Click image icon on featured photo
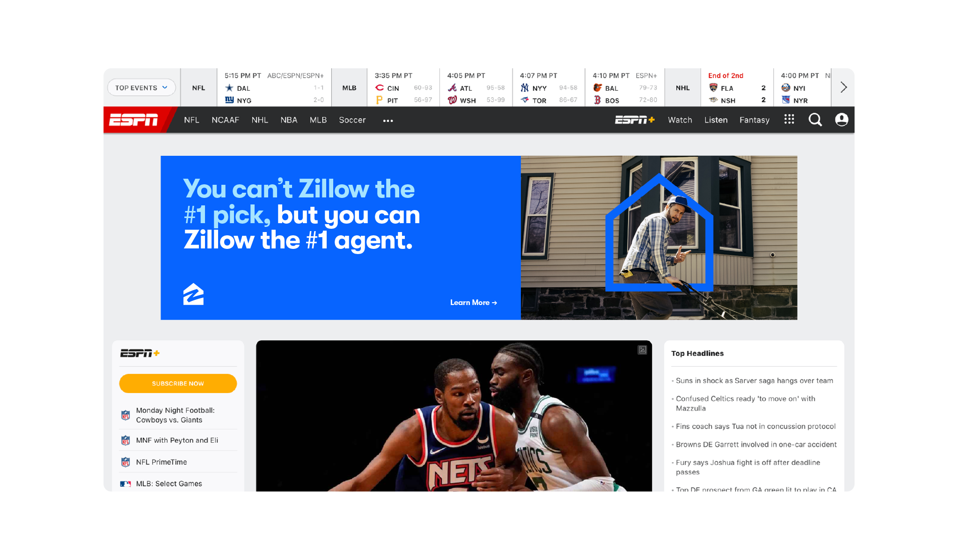The image size is (958, 560). pyautogui.click(x=642, y=350)
